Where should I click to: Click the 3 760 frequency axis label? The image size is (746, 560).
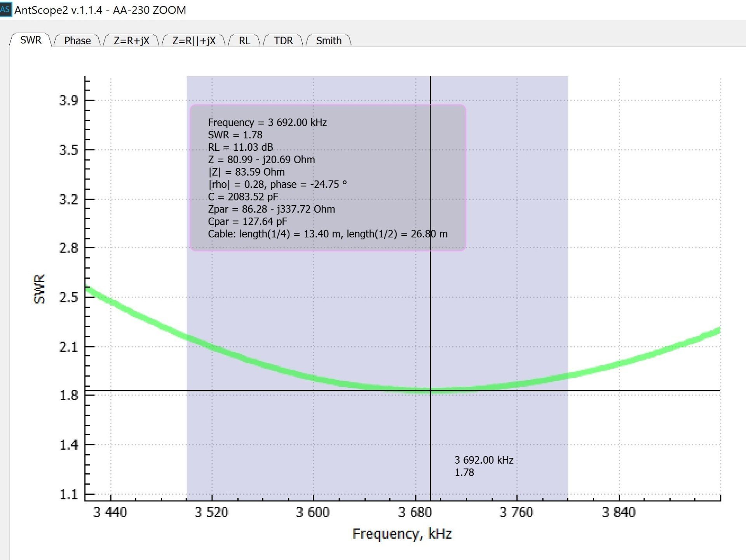pyautogui.click(x=516, y=512)
